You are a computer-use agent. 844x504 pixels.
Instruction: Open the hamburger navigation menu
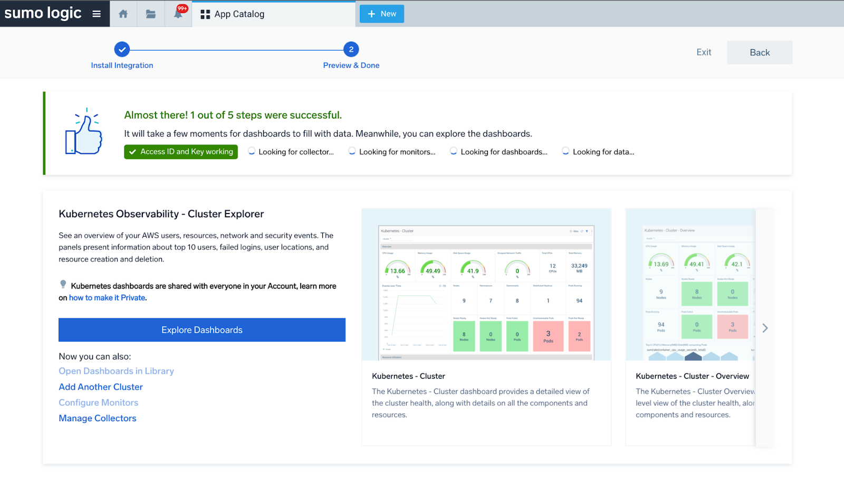click(97, 14)
